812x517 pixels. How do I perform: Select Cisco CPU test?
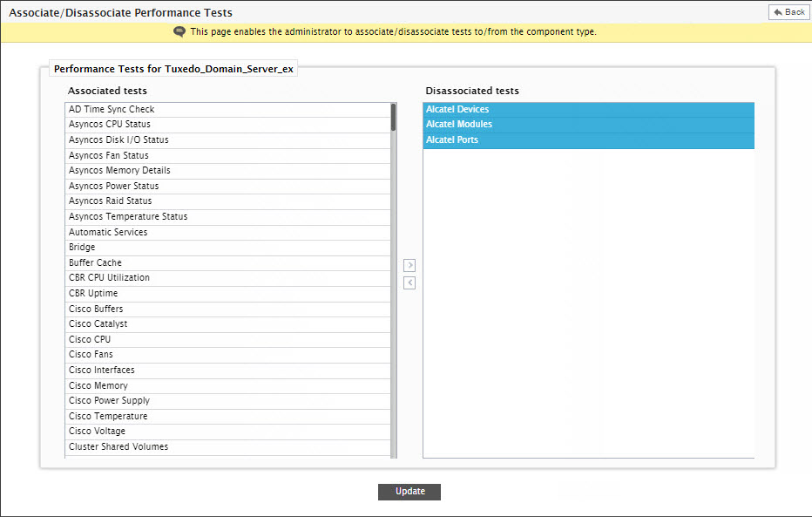pyautogui.click(x=228, y=339)
